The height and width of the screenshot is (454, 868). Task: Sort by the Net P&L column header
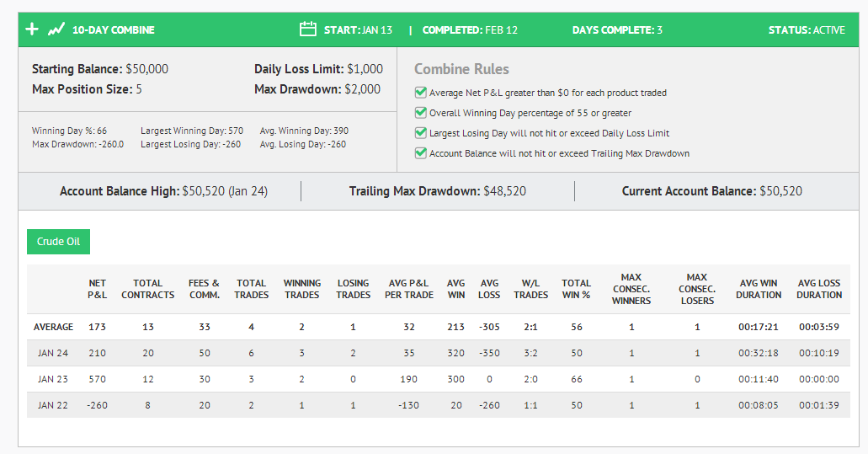98,289
